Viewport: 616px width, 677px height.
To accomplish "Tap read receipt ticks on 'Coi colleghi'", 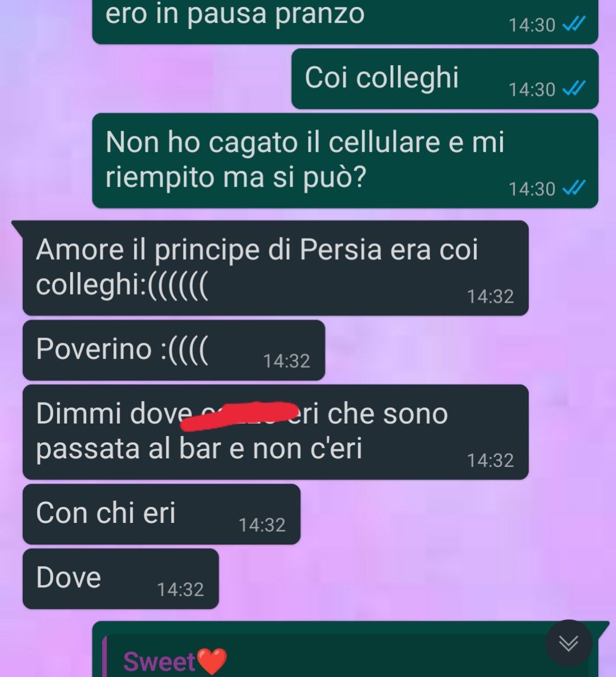I will tap(574, 88).
